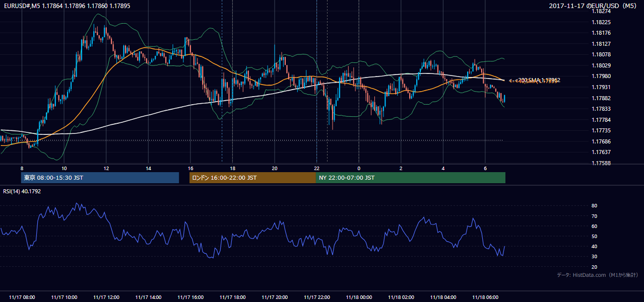Click hour label 12 under the price chart
This screenshot has width=644, height=302.
point(106,168)
